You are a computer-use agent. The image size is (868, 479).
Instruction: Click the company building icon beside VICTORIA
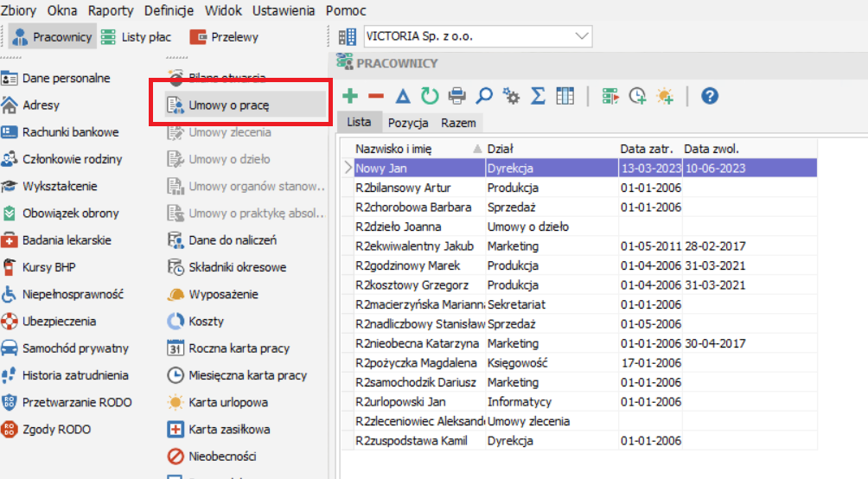point(347,37)
